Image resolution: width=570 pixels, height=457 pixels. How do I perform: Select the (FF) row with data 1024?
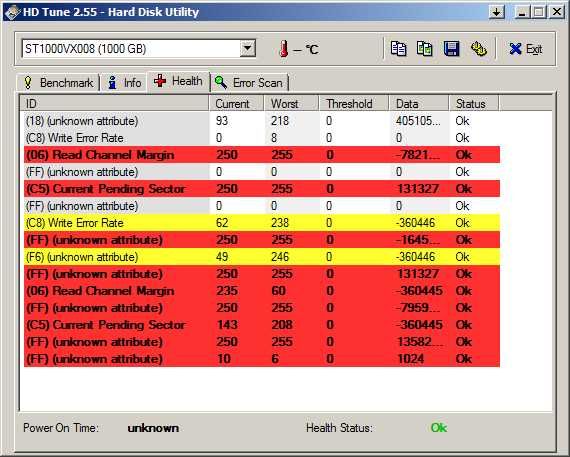coord(262,359)
